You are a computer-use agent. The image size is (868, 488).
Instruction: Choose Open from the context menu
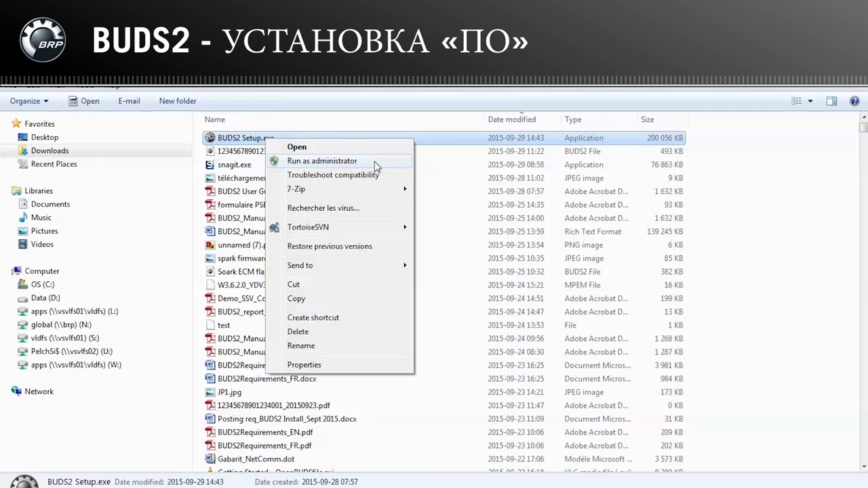(x=339, y=147)
